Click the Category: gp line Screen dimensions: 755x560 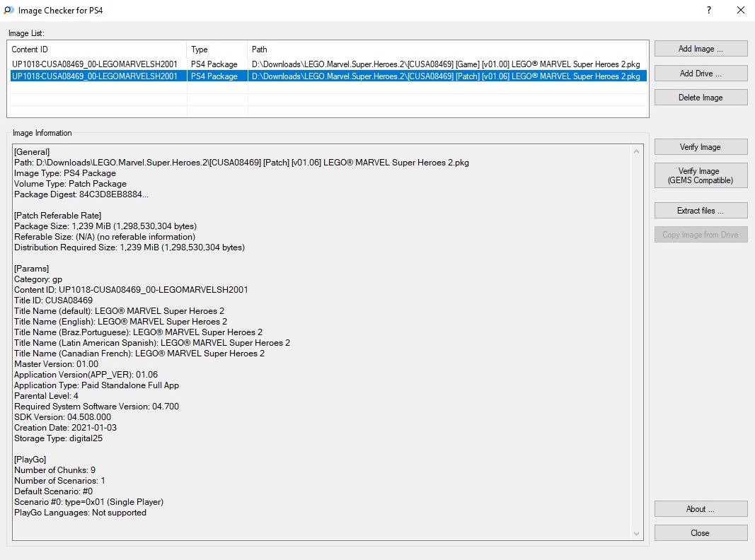[x=38, y=279]
